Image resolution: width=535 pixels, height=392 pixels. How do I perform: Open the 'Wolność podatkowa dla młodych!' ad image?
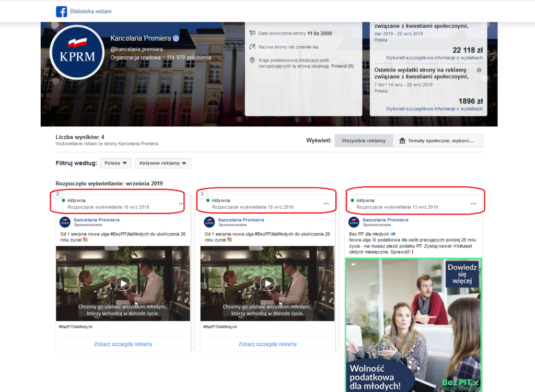click(x=414, y=325)
